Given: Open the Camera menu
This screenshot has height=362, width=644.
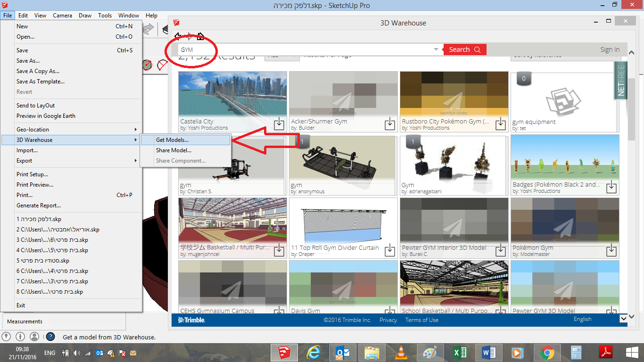Looking at the screenshot, I should [62, 16].
